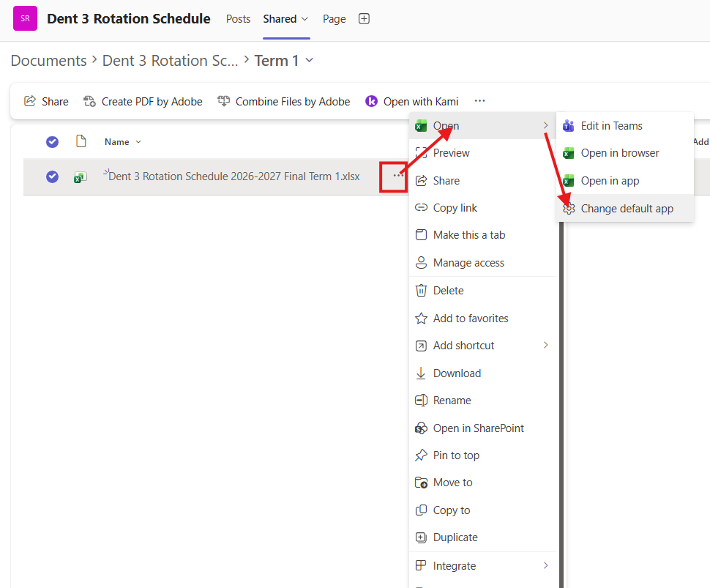This screenshot has width=710, height=588.
Task: Click the Dent 3 Rotation Schedule channel title
Action: (x=129, y=18)
